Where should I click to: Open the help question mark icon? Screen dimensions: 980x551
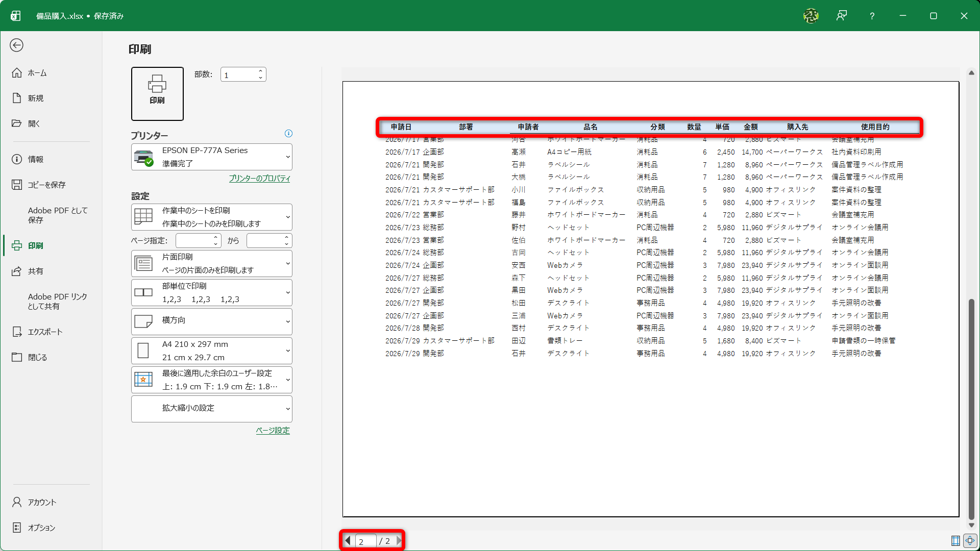point(872,16)
